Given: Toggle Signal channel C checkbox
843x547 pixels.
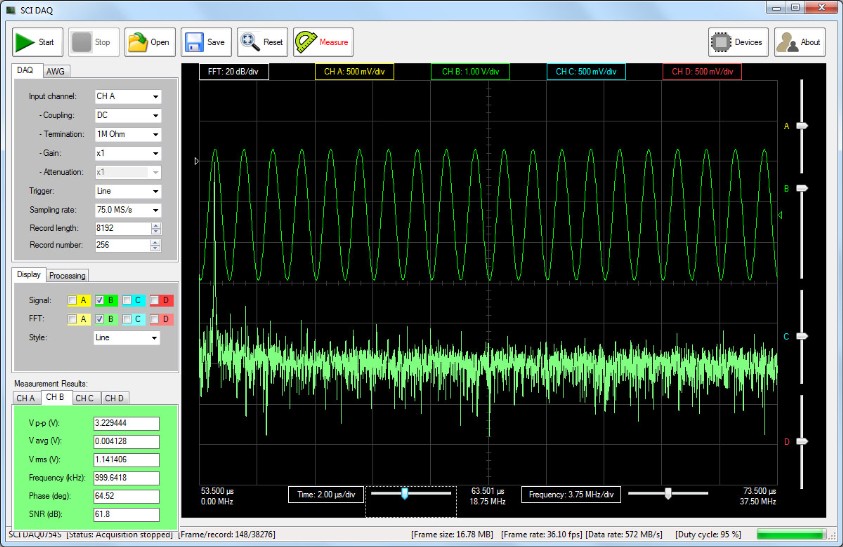Looking at the screenshot, I should (x=126, y=300).
